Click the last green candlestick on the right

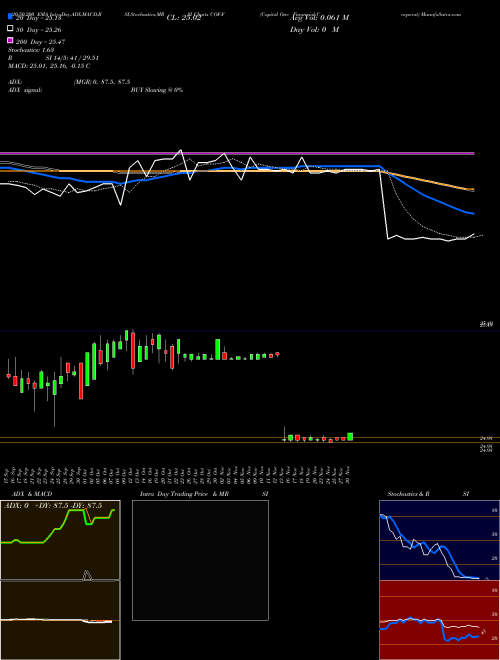point(350,436)
